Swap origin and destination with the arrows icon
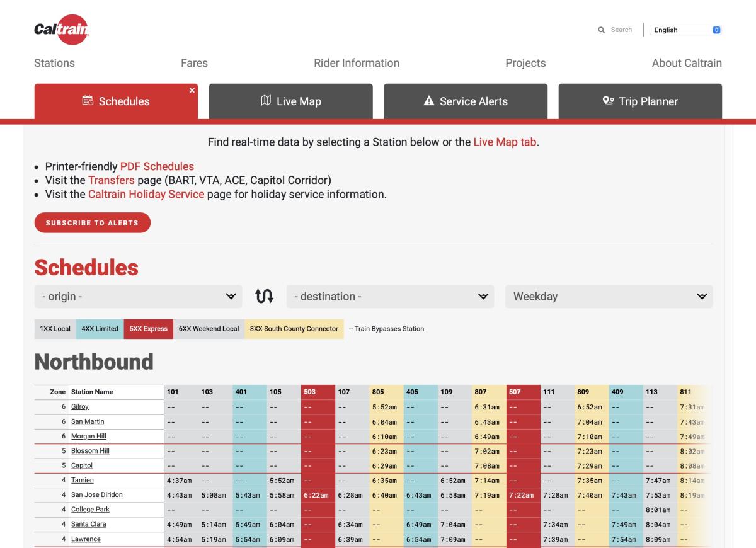Screen dimensions: 756x548 (x=265, y=296)
